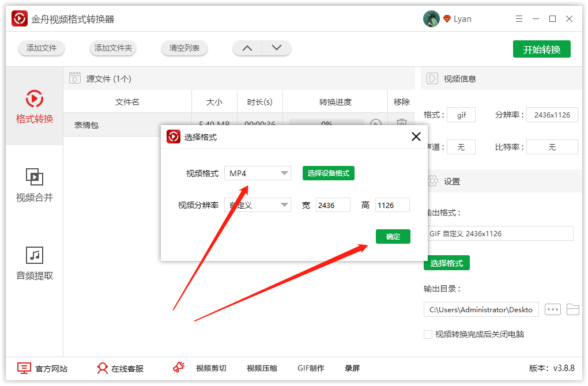
Task: Click the 文件名 column header
Action: [x=127, y=102]
